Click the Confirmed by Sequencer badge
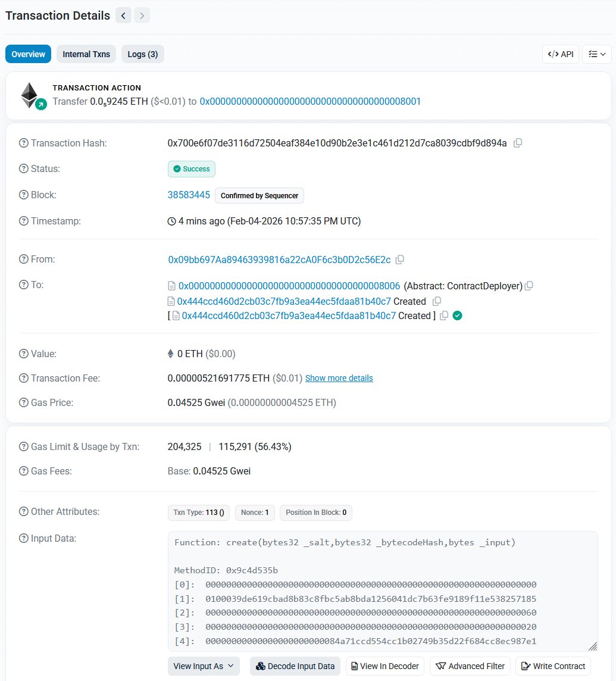This screenshot has height=681, width=616. pos(259,195)
